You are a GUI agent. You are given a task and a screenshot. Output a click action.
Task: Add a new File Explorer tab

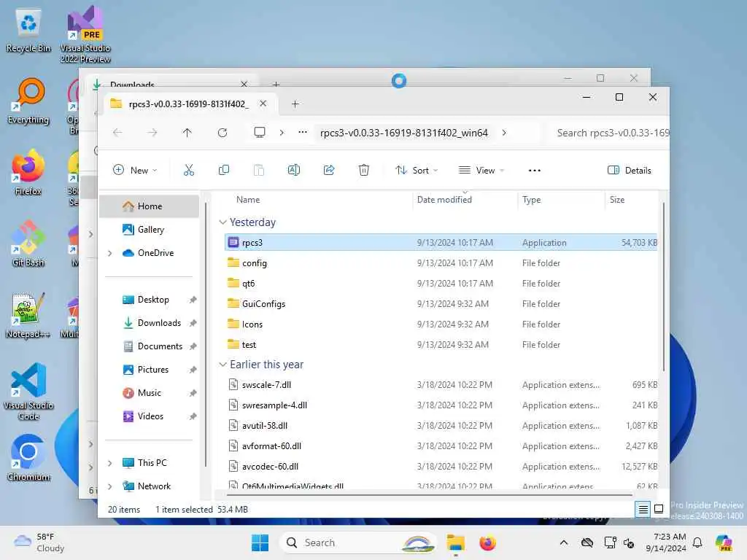tap(295, 104)
